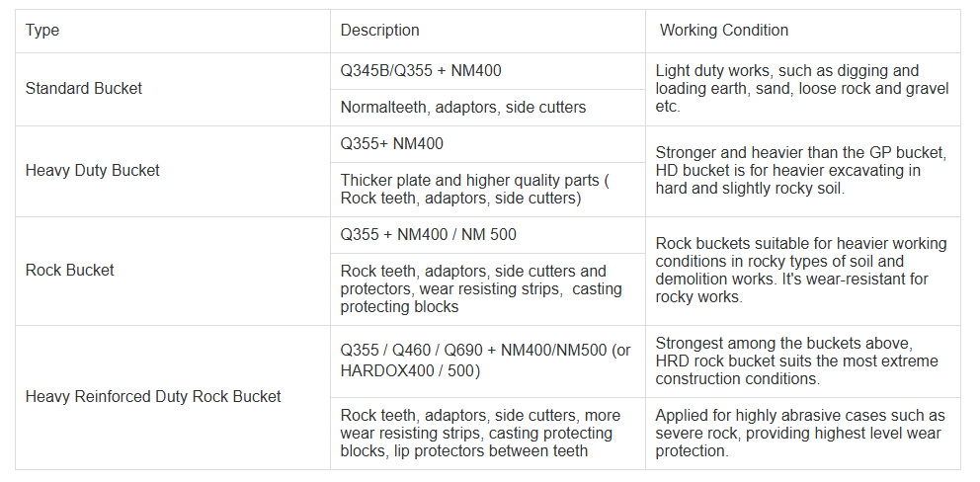Select the Heavy Reinforced Duty Rock Bucket cell

click(x=153, y=397)
